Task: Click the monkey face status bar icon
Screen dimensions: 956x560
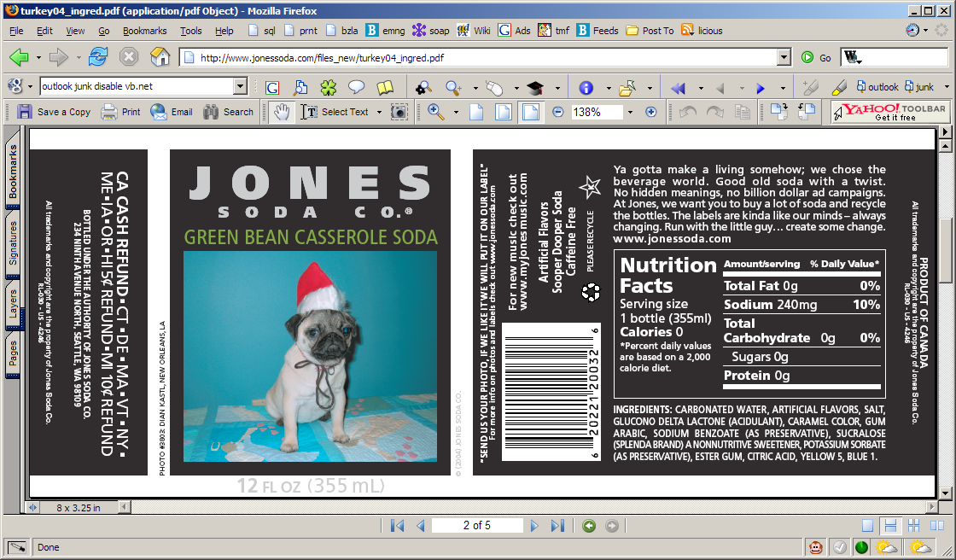Action: (815, 546)
